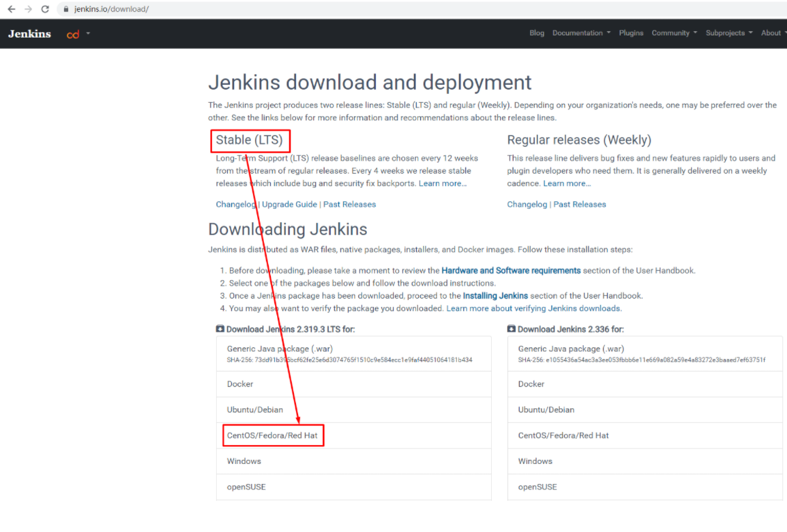Go to the Blog page

coord(536,33)
